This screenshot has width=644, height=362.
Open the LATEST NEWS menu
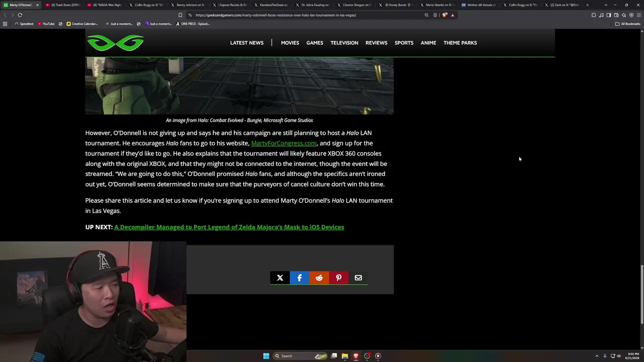[x=247, y=43]
